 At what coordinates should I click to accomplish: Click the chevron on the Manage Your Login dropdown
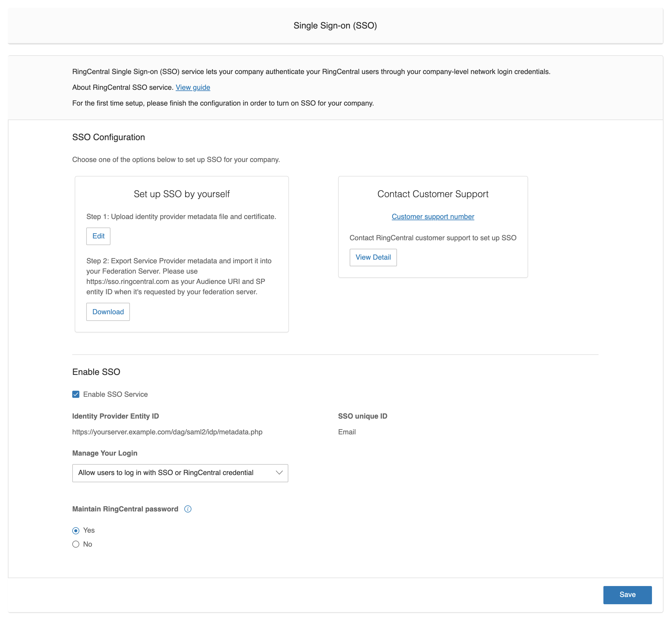tap(279, 473)
